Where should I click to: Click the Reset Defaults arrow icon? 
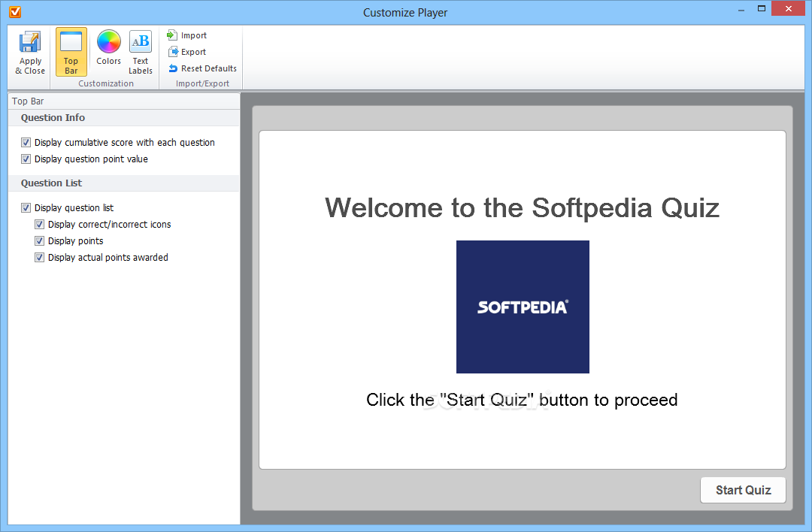(173, 68)
